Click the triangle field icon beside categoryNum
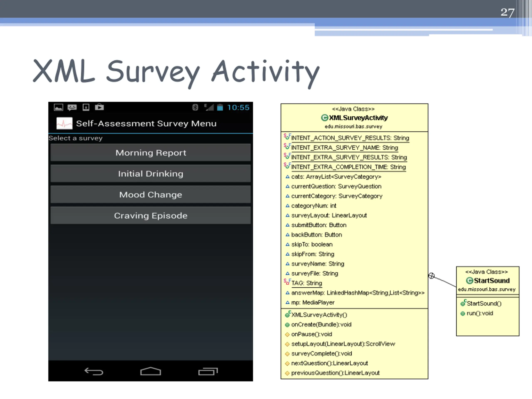The width and height of the screenshot is (532, 399). (x=287, y=206)
